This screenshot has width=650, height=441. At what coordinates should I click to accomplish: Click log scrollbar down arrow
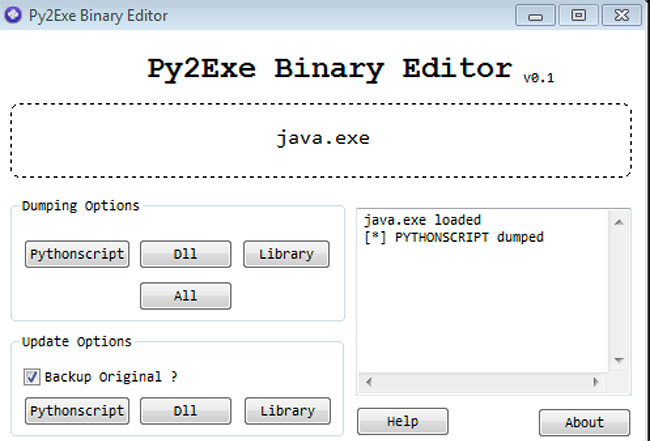(x=619, y=360)
